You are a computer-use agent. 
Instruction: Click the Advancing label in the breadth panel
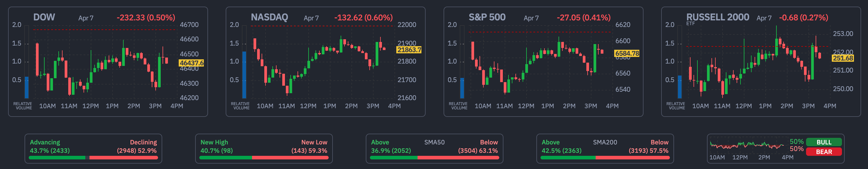(45, 142)
